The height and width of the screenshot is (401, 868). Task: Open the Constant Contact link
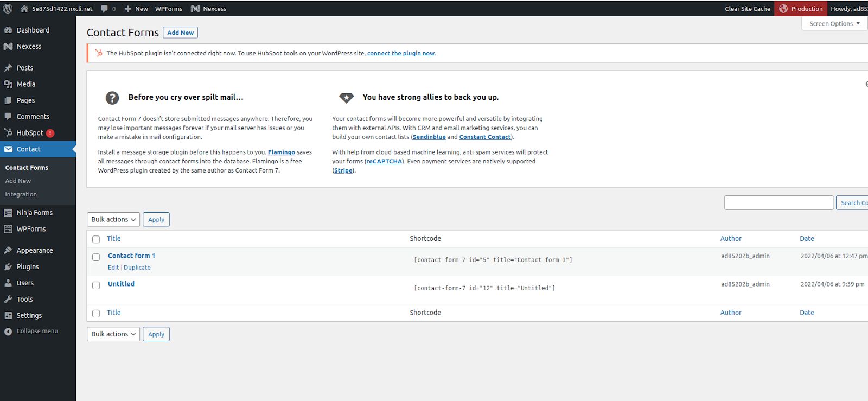tap(485, 137)
